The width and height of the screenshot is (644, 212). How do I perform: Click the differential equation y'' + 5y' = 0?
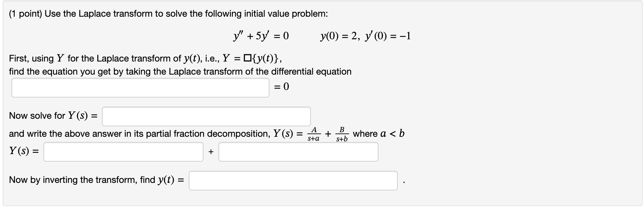click(261, 36)
